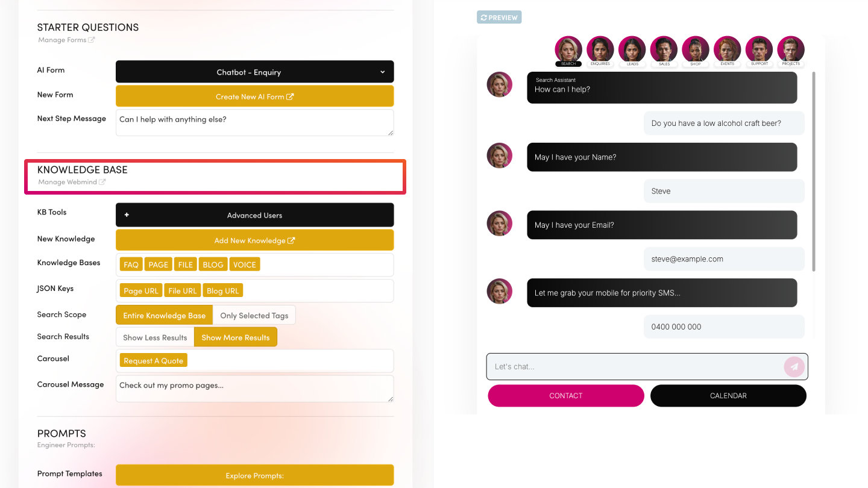Screen dimensions: 868x488
Task: Expand the Advanced Users KB Tools section
Action: click(254, 215)
